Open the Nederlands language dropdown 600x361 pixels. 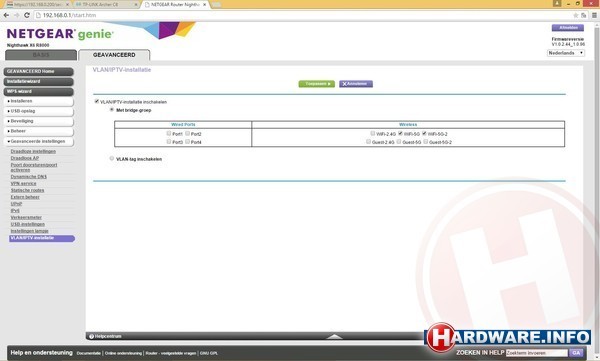[566, 53]
